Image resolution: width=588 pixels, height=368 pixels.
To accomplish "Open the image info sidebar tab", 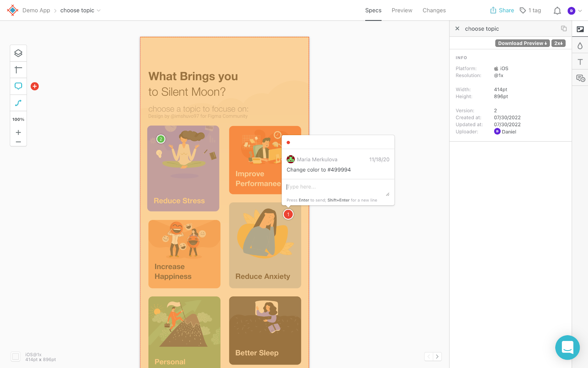I will [580, 29].
